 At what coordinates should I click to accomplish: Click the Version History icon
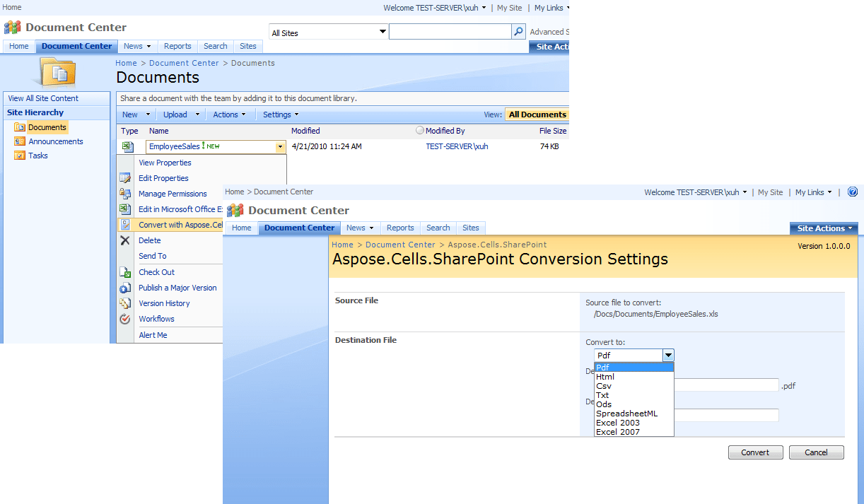coord(125,303)
